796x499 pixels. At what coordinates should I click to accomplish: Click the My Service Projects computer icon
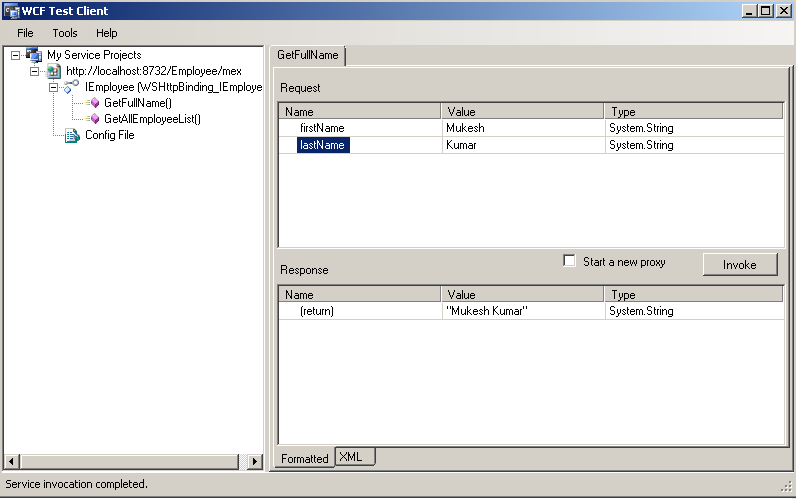pos(35,55)
